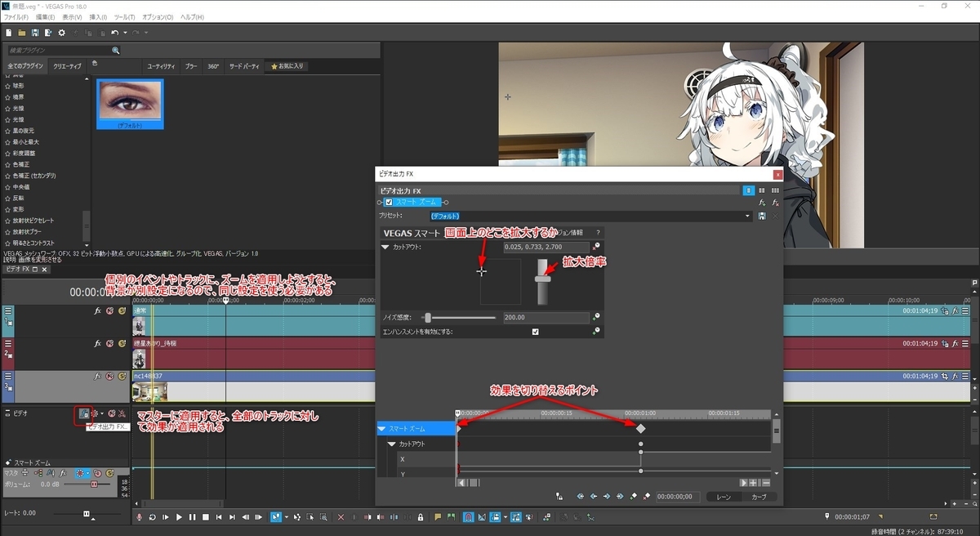Open Track FX on the track 1 header
This screenshot has width=980, height=536.
(x=98, y=310)
